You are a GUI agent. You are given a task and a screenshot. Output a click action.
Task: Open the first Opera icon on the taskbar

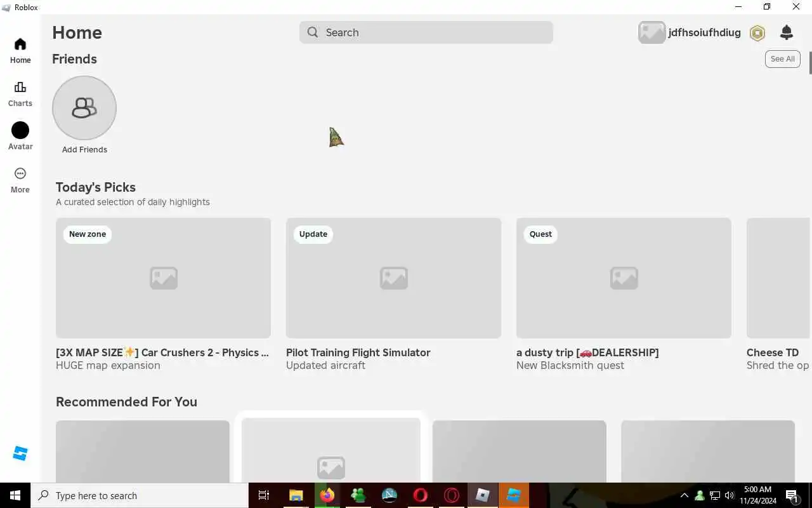click(x=420, y=495)
